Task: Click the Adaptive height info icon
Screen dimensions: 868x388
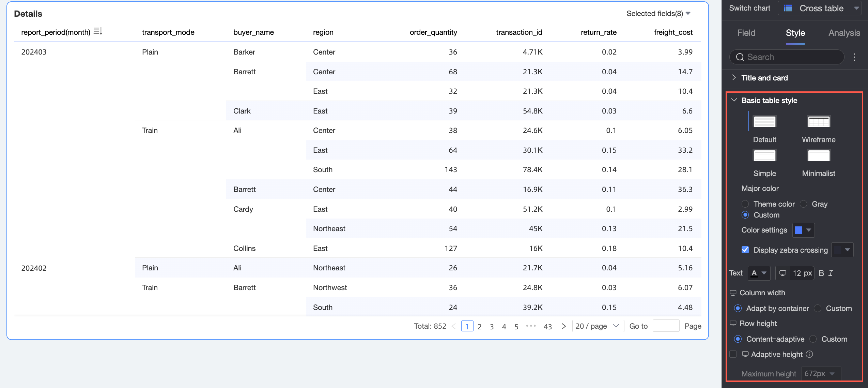Action: (x=810, y=354)
